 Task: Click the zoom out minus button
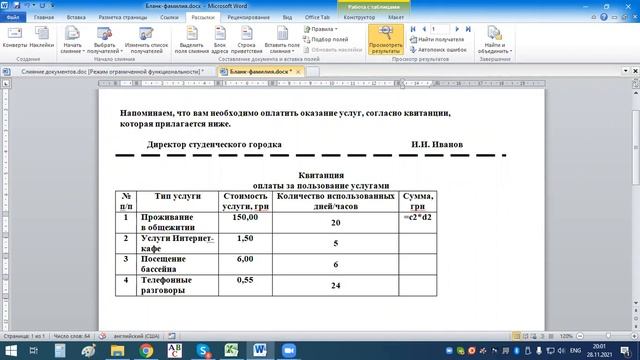coord(580,336)
